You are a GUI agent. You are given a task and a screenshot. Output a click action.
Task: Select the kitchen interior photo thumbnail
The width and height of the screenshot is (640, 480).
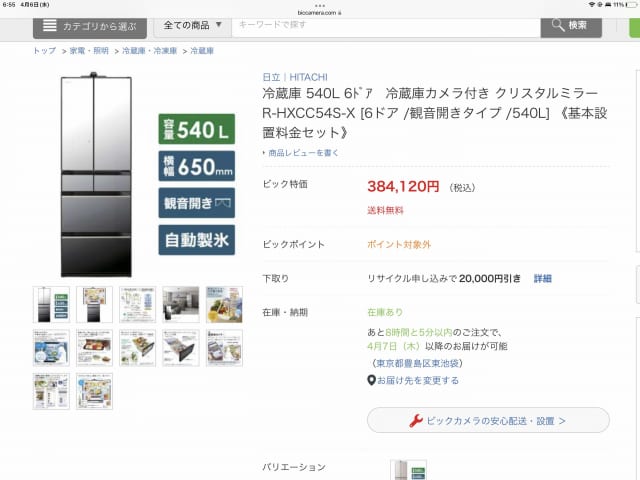click(x=181, y=304)
